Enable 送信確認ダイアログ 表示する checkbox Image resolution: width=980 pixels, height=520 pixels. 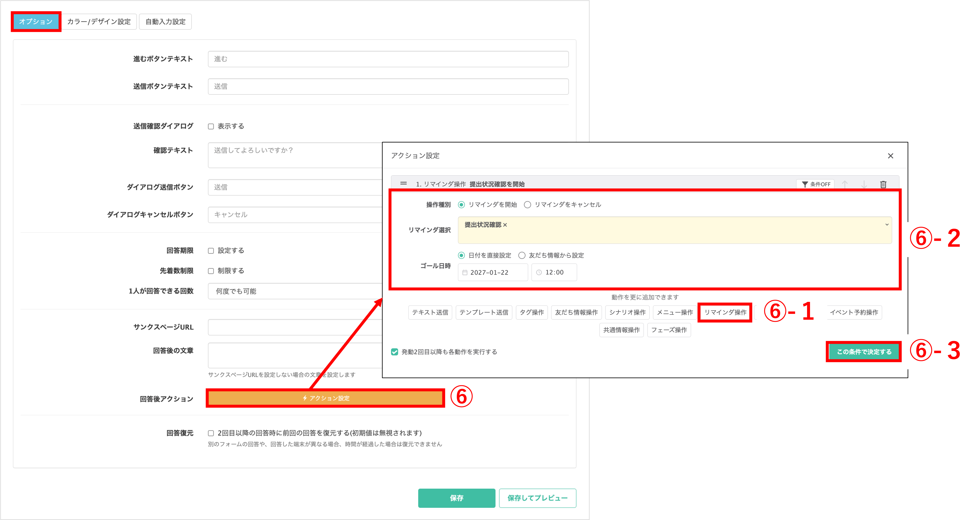(x=211, y=126)
